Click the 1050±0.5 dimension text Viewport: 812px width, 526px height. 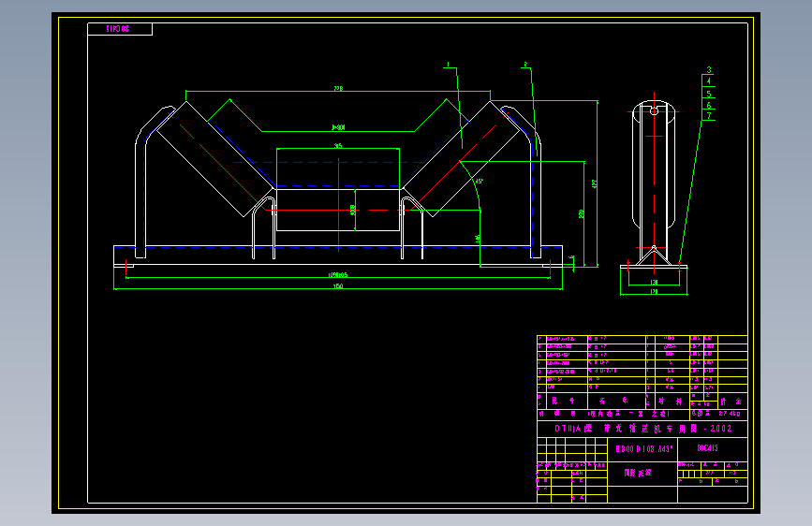(338, 275)
